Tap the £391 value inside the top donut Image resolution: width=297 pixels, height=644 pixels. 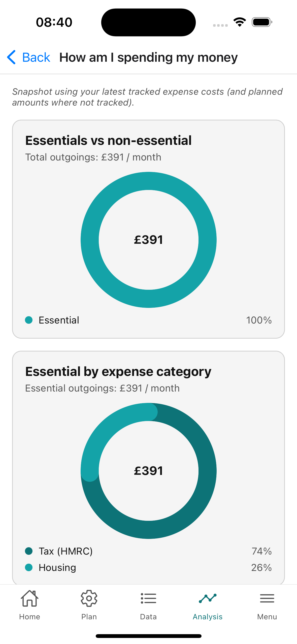coord(148,240)
